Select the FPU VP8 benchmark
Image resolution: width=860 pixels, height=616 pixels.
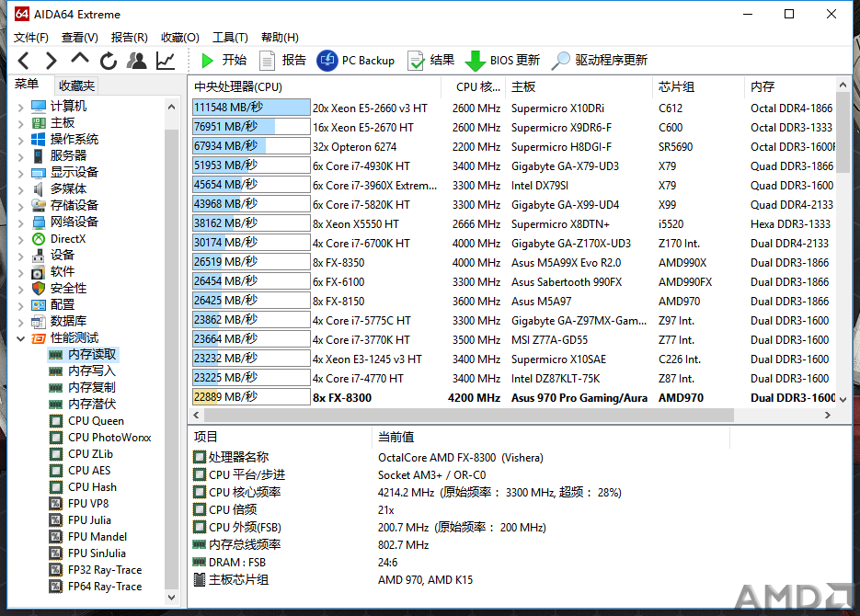[79, 503]
